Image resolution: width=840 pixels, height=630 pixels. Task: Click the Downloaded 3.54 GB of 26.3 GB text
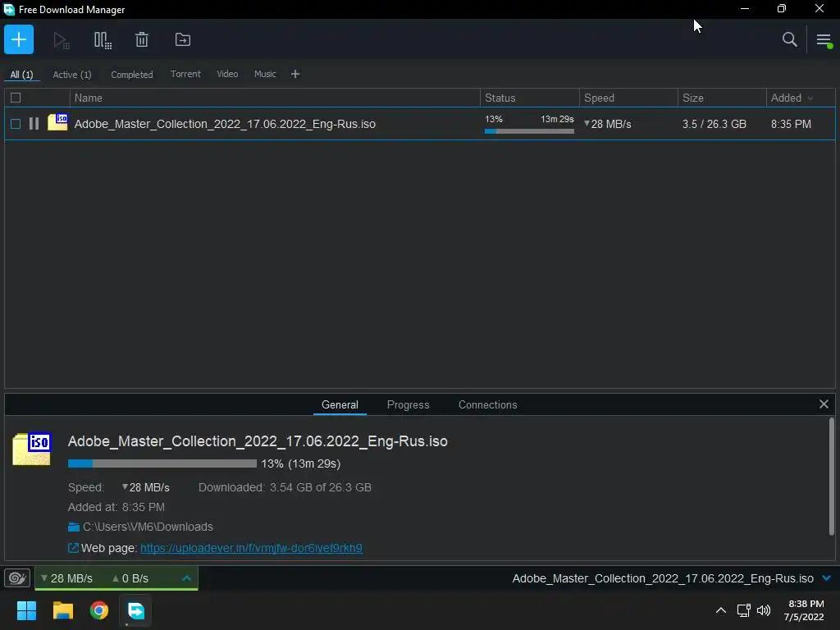tap(285, 487)
